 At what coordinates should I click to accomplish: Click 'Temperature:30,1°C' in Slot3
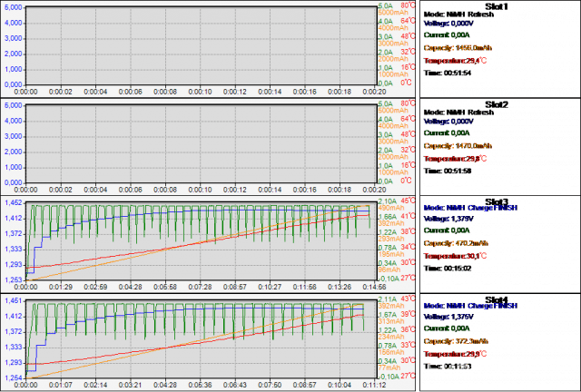coord(455,256)
